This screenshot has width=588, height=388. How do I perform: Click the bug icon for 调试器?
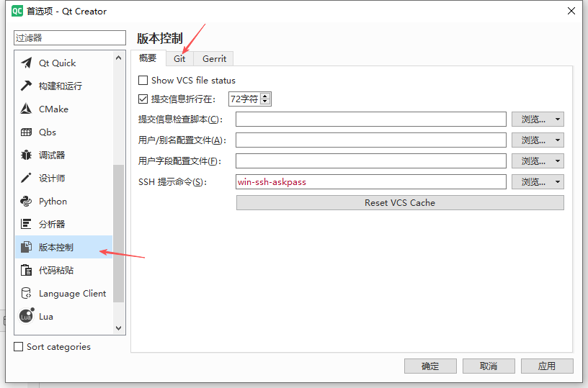tap(26, 155)
